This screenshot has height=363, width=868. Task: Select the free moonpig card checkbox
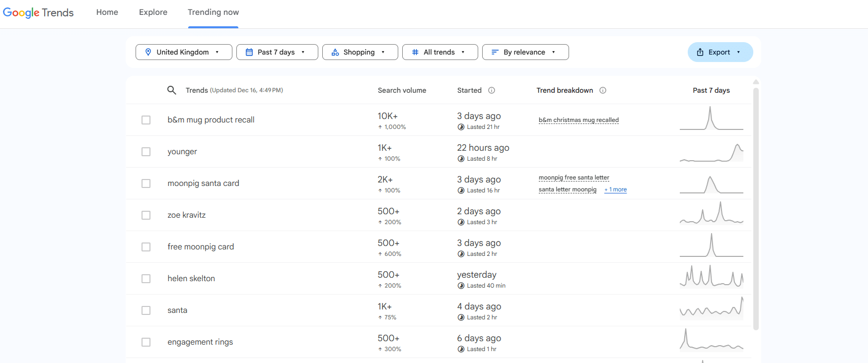coord(146,247)
